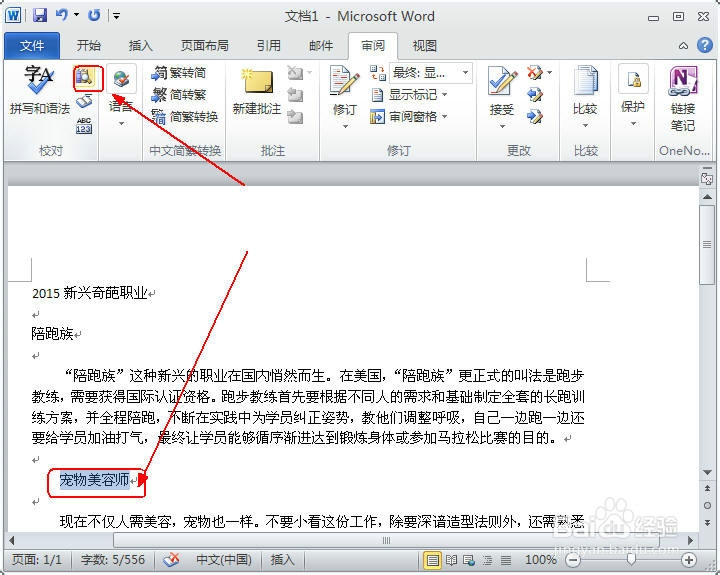Delete comment icon in 批注 group
Screen dimensions: 720x575
pos(295,73)
